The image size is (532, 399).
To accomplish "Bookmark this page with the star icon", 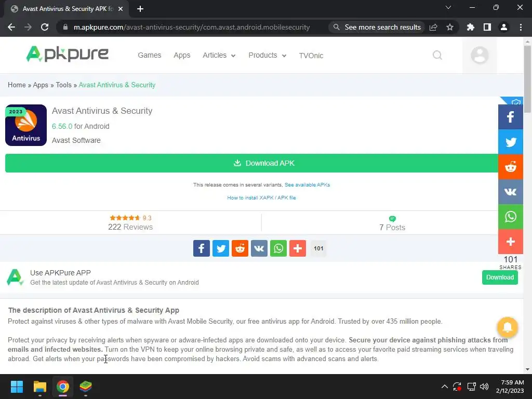I will click(x=450, y=27).
